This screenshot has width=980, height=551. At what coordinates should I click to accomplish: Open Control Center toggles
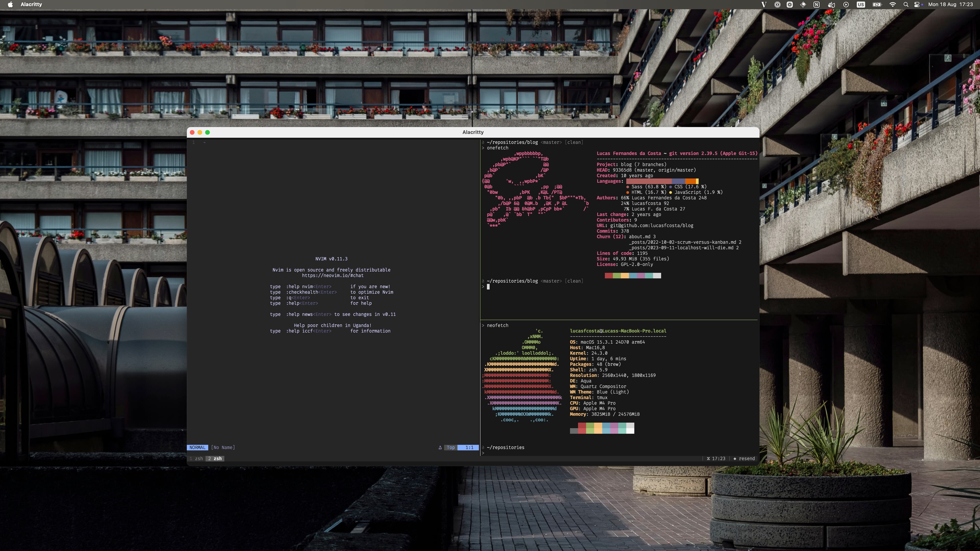point(918,5)
